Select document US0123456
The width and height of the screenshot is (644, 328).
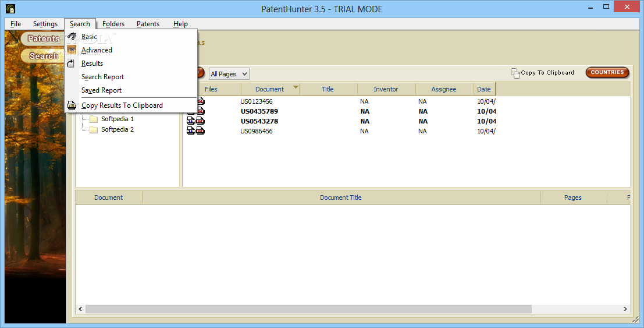(257, 101)
